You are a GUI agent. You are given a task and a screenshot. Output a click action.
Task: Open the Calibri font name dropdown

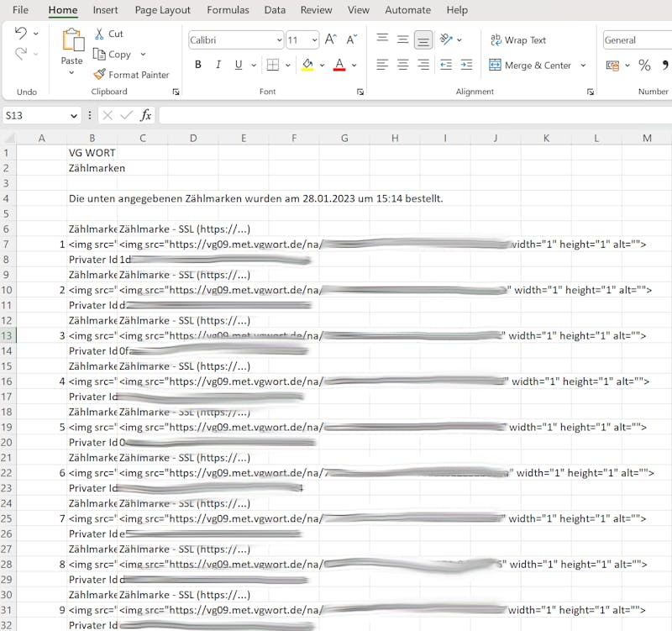point(280,39)
